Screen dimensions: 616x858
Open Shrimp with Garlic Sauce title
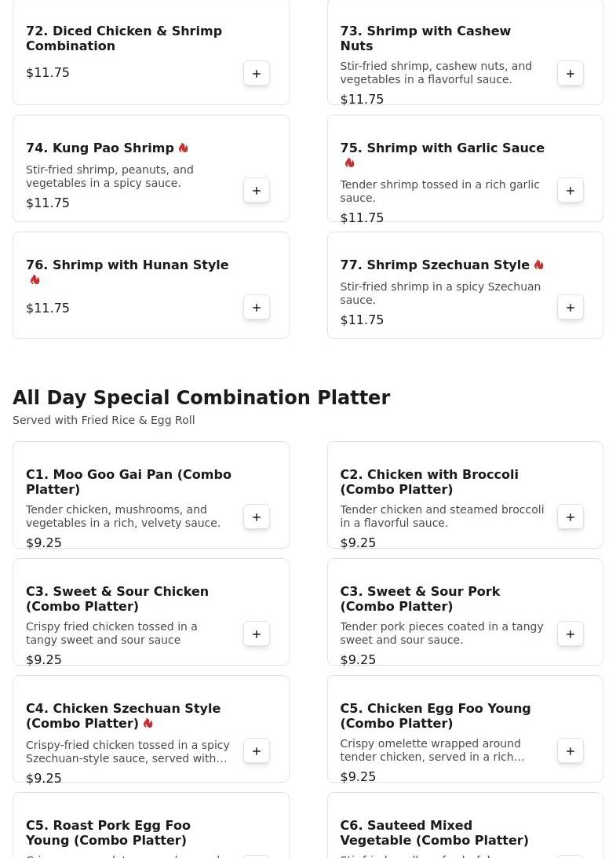442,148
